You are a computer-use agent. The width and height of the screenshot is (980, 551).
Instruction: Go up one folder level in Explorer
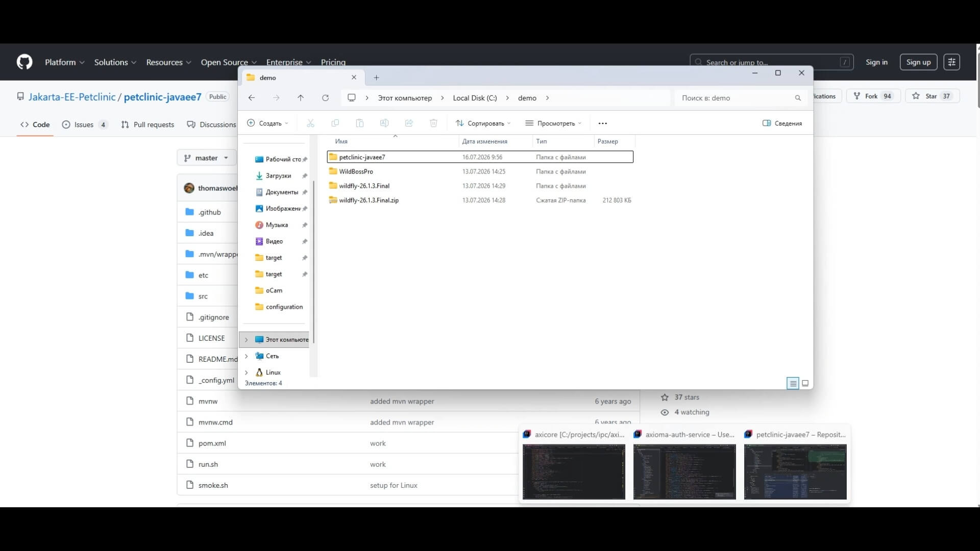pos(301,98)
